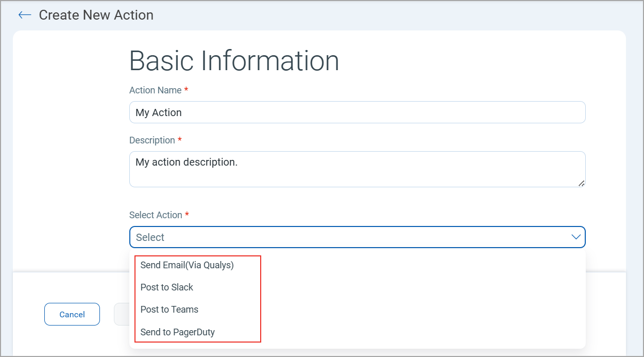Click the partially hidden button beside Cancel

click(121, 314)
